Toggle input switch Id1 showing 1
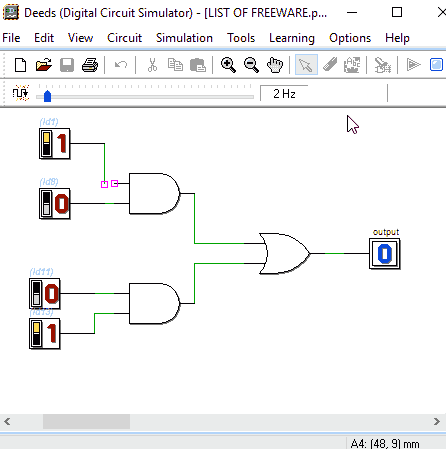The image size is (446, 449). (55, 144)
